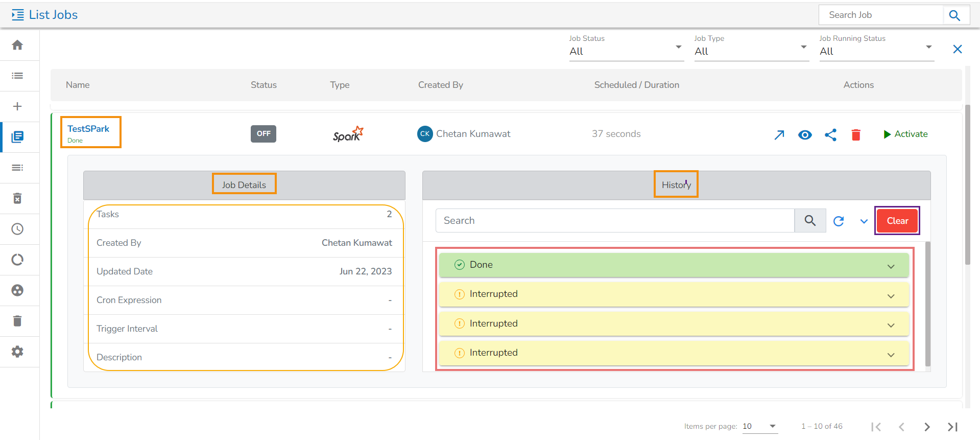Click the plus icon in sidebar
Viewport: 980px width, 440px height.
17,106
